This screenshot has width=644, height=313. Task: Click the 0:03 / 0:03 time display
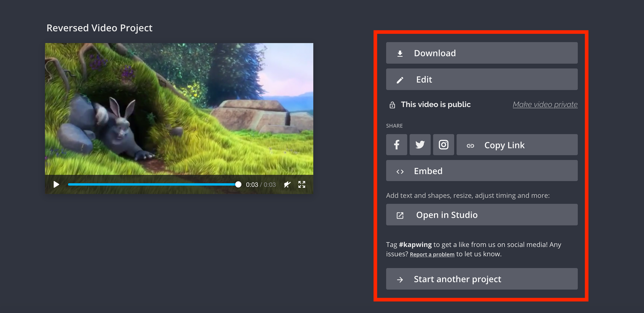(x=260, y=185)
